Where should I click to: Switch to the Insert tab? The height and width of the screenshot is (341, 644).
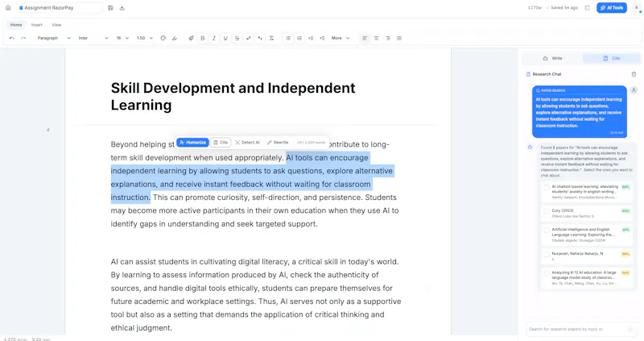[37, 25]
